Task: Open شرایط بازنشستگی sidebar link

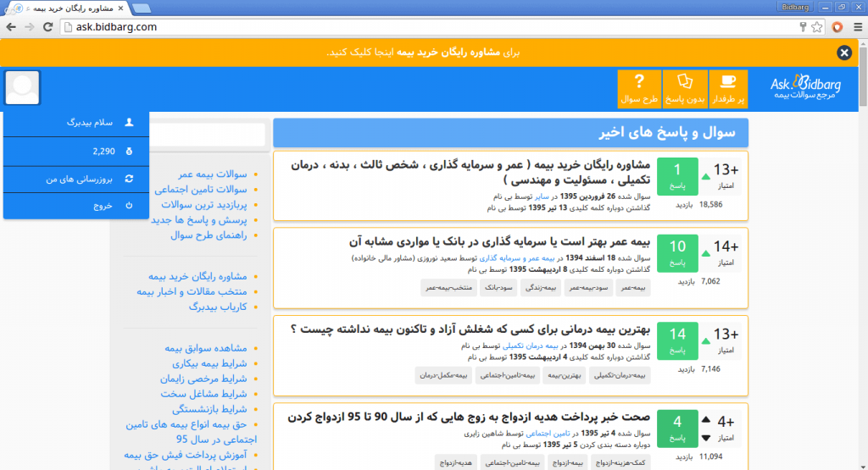Action: pyautogui.click(x=210, y=409)
